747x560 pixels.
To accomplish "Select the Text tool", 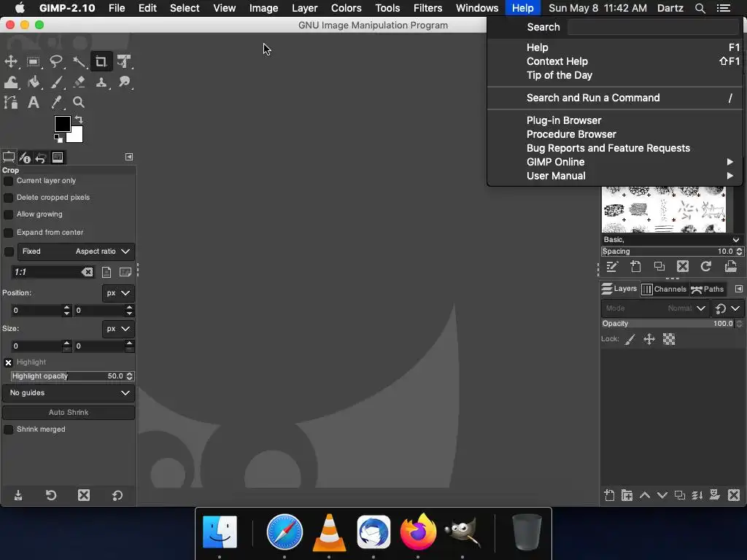I will click(34, 102).
